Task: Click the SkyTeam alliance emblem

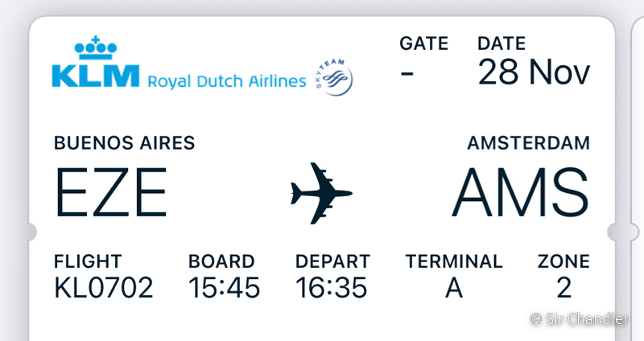Action: 333,77
